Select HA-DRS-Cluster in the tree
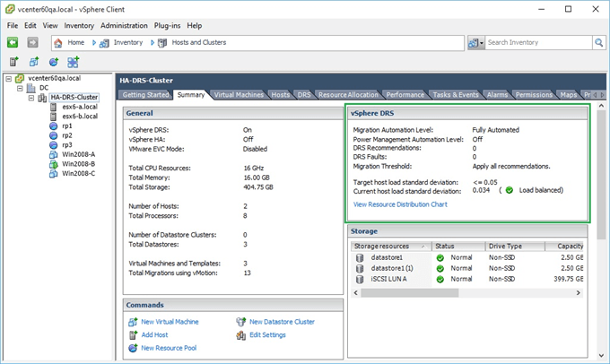Viewport: 610px width, 364px height. pos(74,97)
